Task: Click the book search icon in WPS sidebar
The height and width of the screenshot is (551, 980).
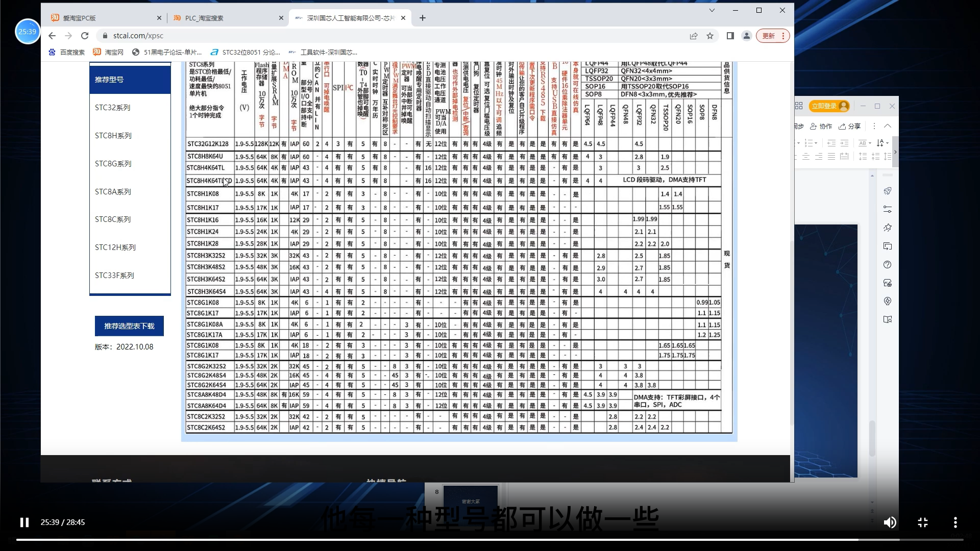Action: pos(888,319)
